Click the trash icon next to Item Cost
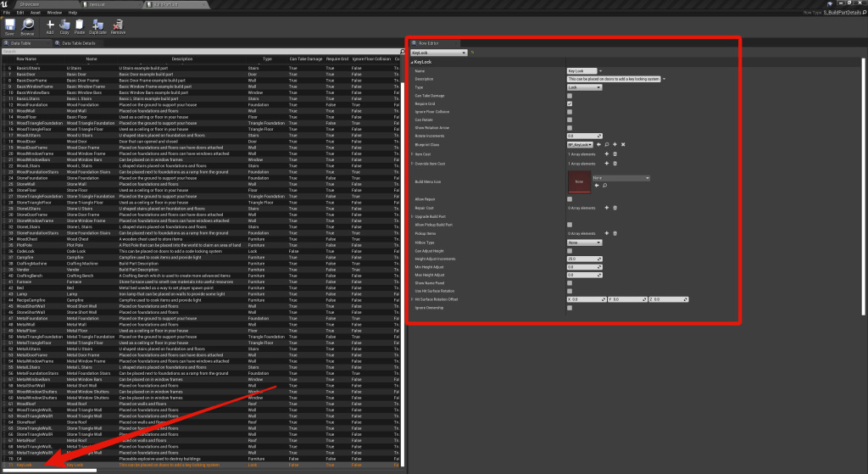 click(x=615, y=153)
